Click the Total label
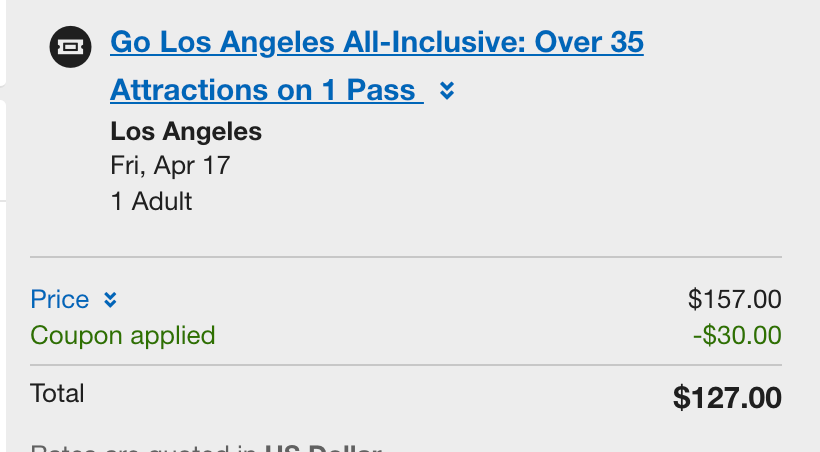820x452 pixels. pos(58,393)
